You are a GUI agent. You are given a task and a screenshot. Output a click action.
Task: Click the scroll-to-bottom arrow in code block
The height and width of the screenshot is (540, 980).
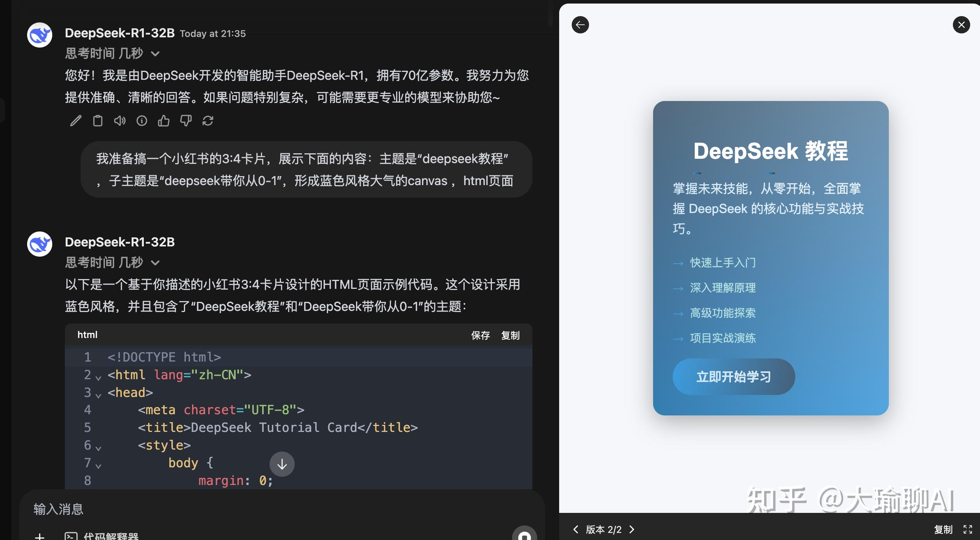(281, 464)
